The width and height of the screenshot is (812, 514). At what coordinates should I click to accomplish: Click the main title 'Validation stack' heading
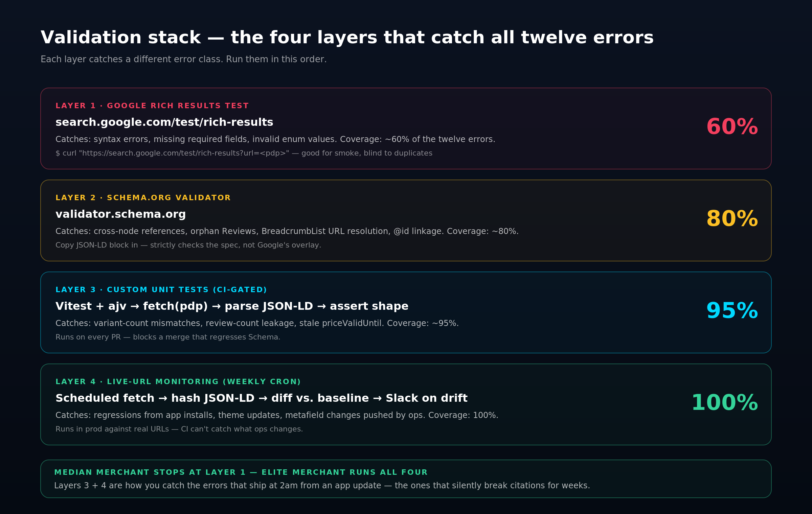(347, 38)
